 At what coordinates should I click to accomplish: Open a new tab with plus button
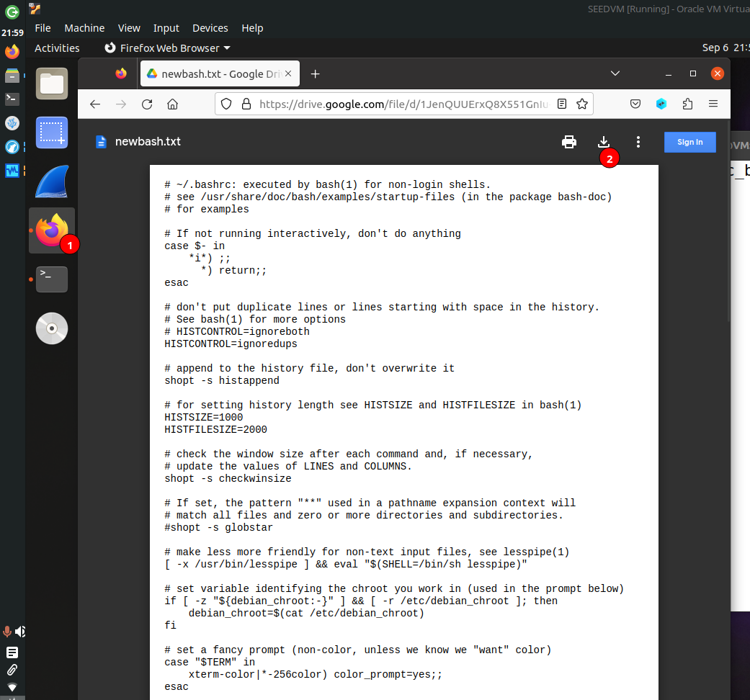pyautogui.click(x=315, y=73)
